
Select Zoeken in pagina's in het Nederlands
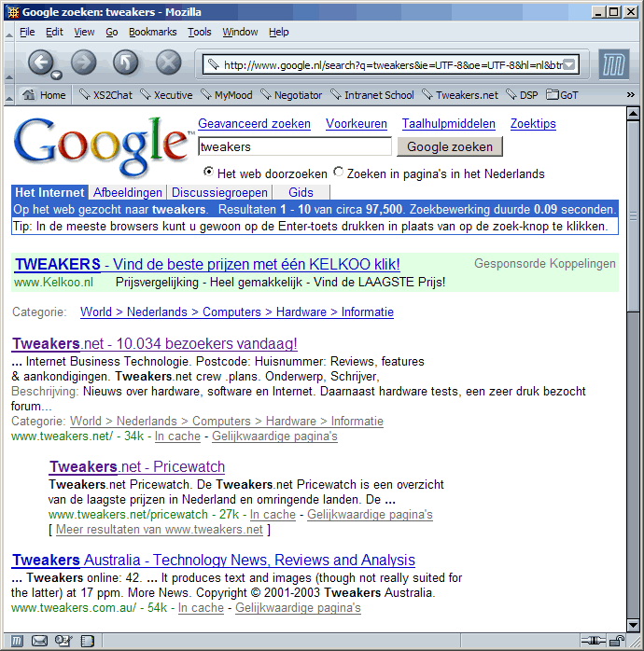click(x=339, y=172)
